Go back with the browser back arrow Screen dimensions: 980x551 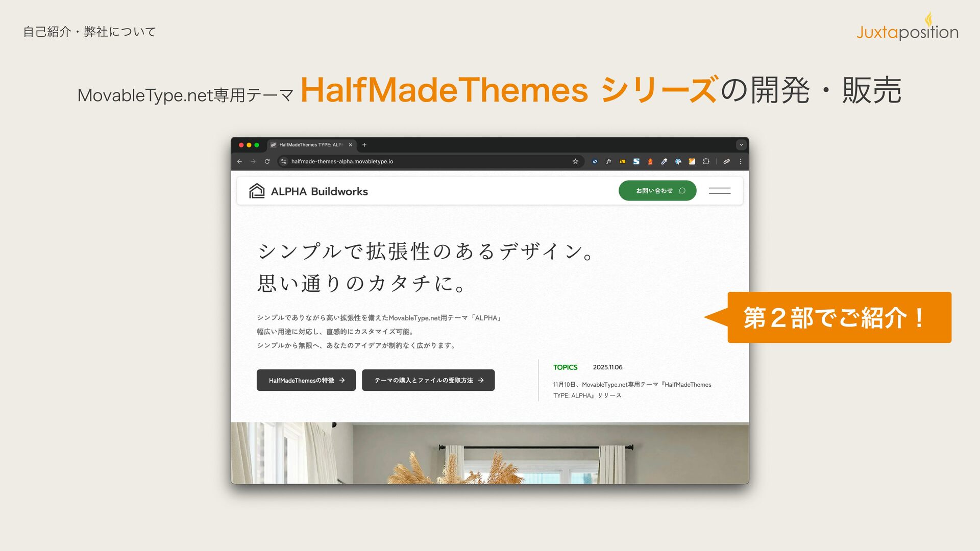click(239, 161)
